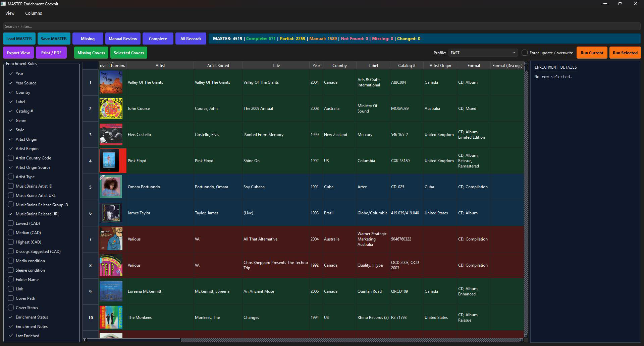Filter by Manual Review records
The width and height of the screenshot is (644, 346).
pyautogui.click(x=123, y=39)
